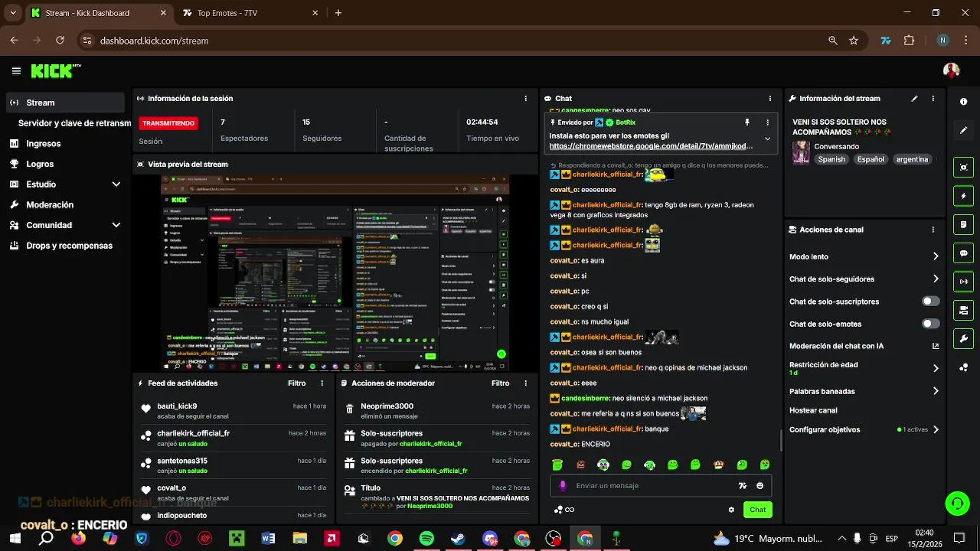Open Chat de solo-seguidores options arrow

pos(936,279)
